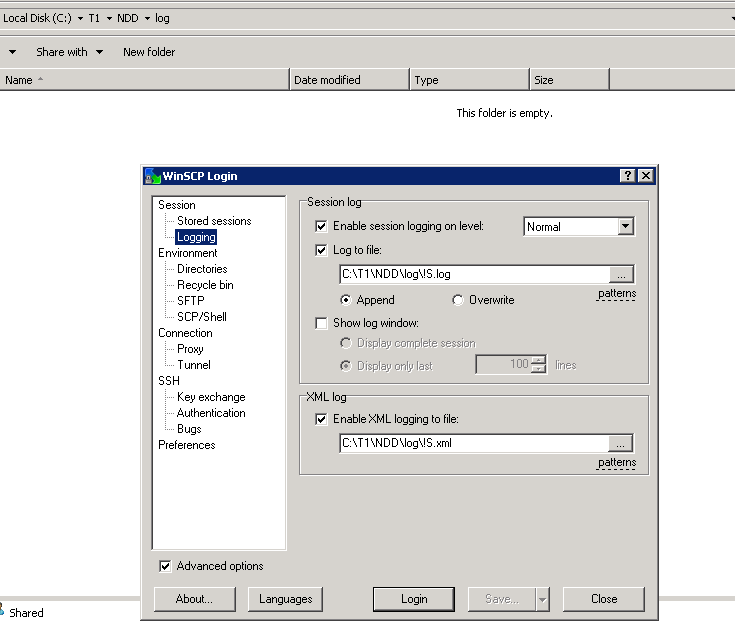Open the Save button dropdown arrow
The image size is (735, 633).
point(543,599)
